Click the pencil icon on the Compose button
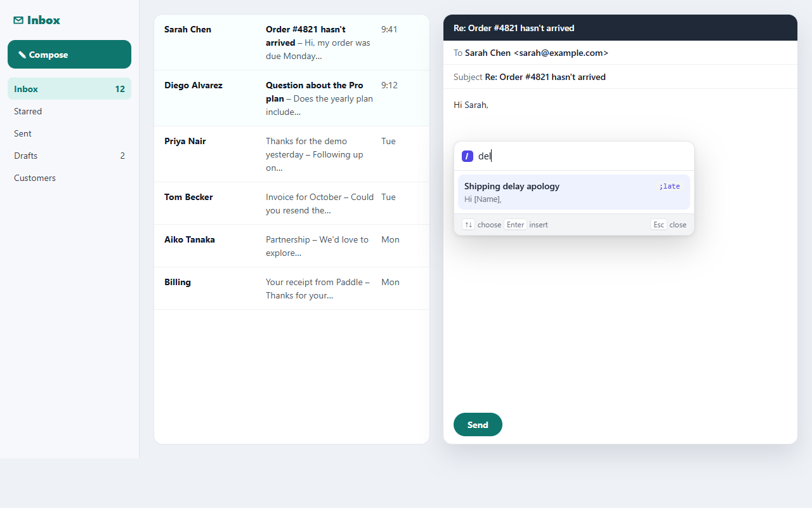The image size is (812, 508). 22,55
